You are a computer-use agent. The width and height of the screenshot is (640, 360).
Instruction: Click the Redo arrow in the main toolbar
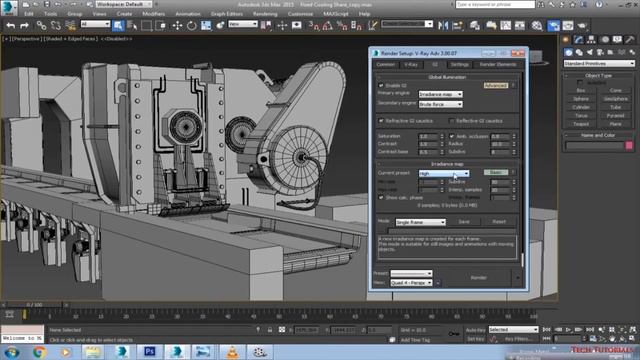coord(24,25)
